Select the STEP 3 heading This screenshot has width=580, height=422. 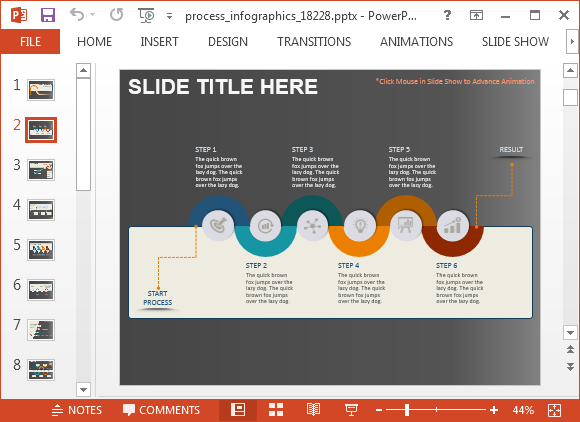pos(302,149)
